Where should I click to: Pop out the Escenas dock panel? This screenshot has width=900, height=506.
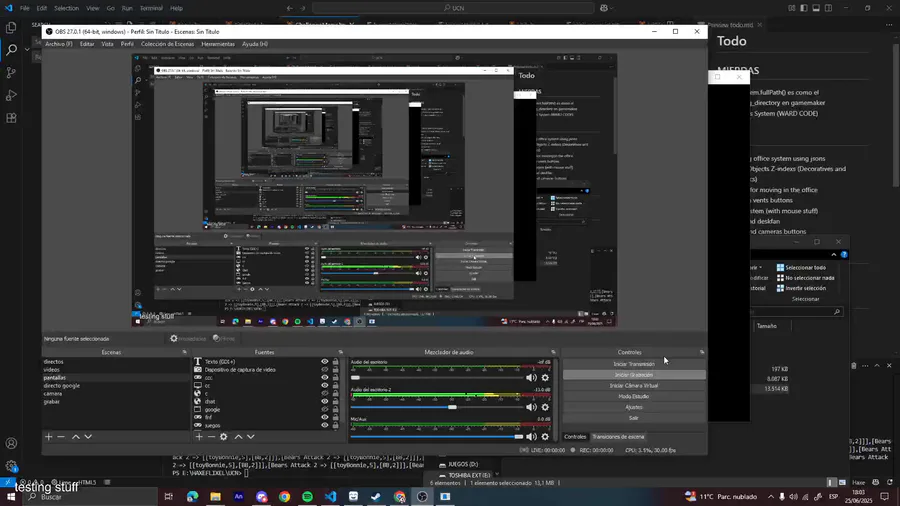tap(184, 352)
